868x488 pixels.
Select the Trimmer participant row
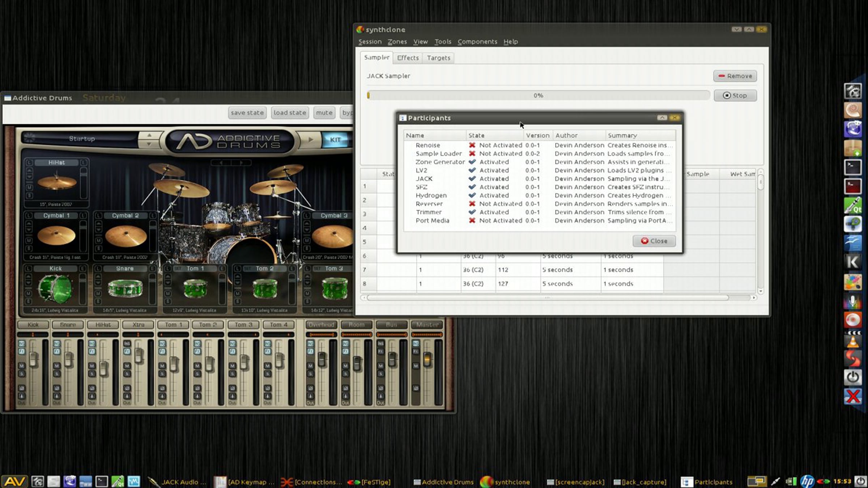click(540, 212)
